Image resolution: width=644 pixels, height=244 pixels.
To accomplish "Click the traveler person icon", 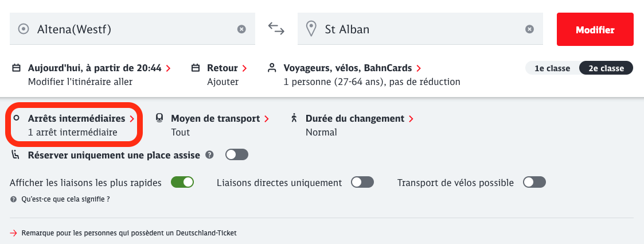I will tap(272, 68).
